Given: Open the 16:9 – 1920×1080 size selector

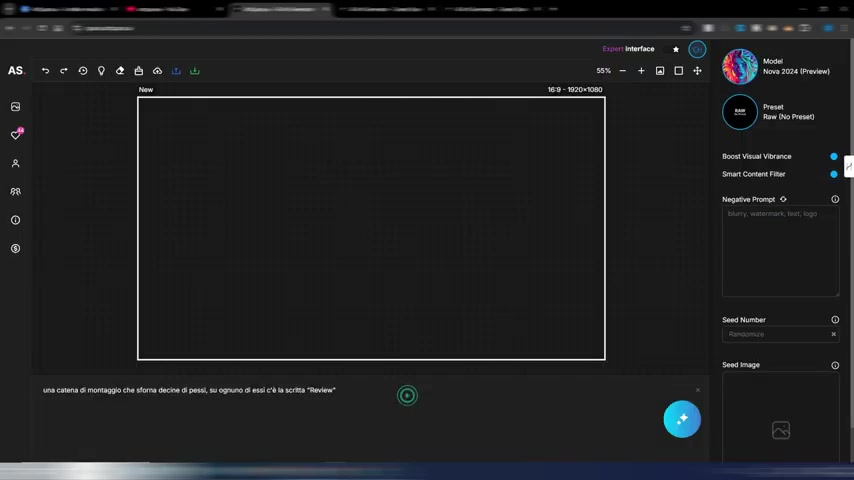Looking at the screenshot, I should click(x=575, y=89).
